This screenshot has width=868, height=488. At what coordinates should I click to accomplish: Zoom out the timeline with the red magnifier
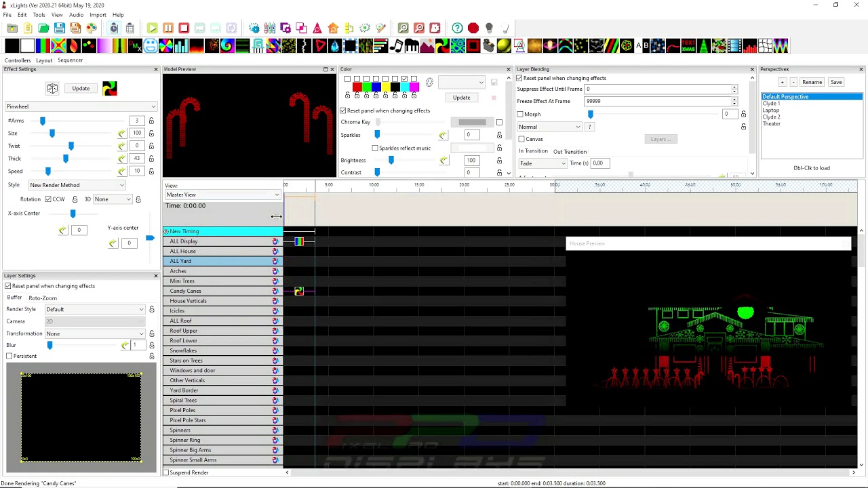pos(419,28)
